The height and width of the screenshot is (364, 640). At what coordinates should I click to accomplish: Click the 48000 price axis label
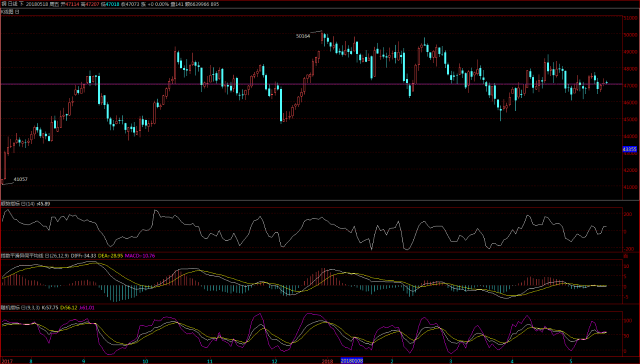[630, 69]
